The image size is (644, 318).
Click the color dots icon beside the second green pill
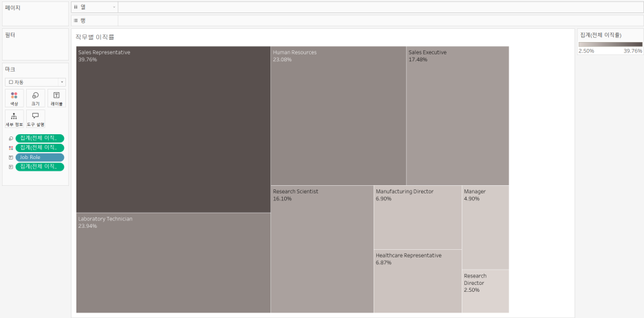click(x=11, y=148)
